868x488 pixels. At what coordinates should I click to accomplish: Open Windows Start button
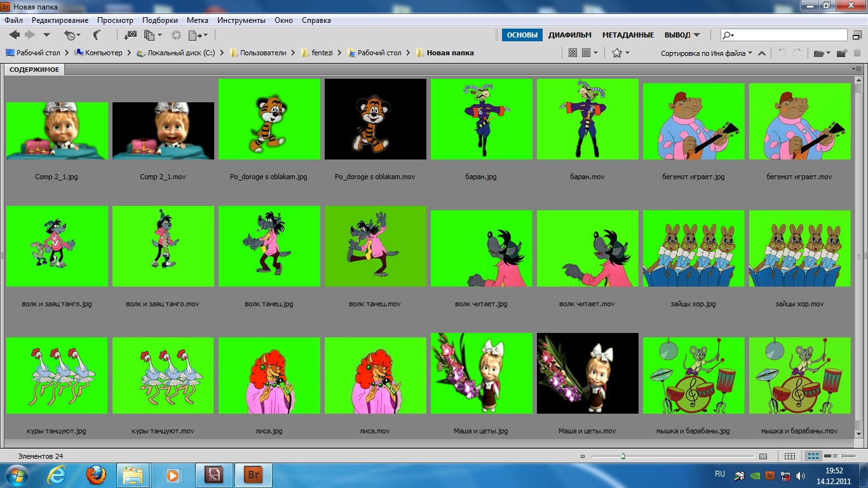coord(16,475)
